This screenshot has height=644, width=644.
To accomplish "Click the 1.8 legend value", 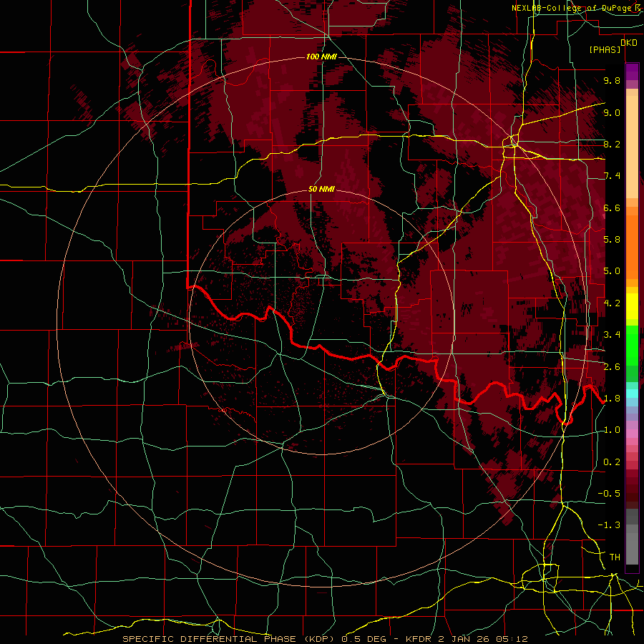I will pyautogui.click(x=612, y=399).
